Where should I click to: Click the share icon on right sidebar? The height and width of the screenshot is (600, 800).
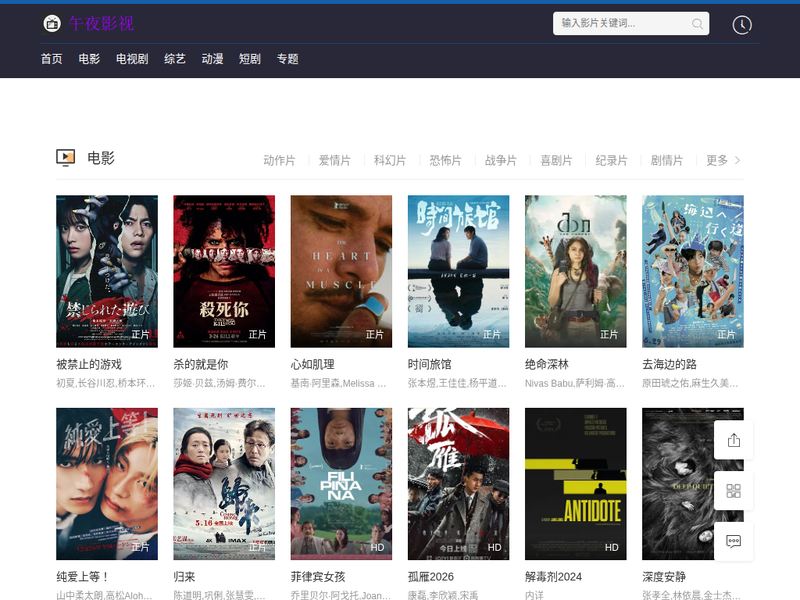click(733, 440)
